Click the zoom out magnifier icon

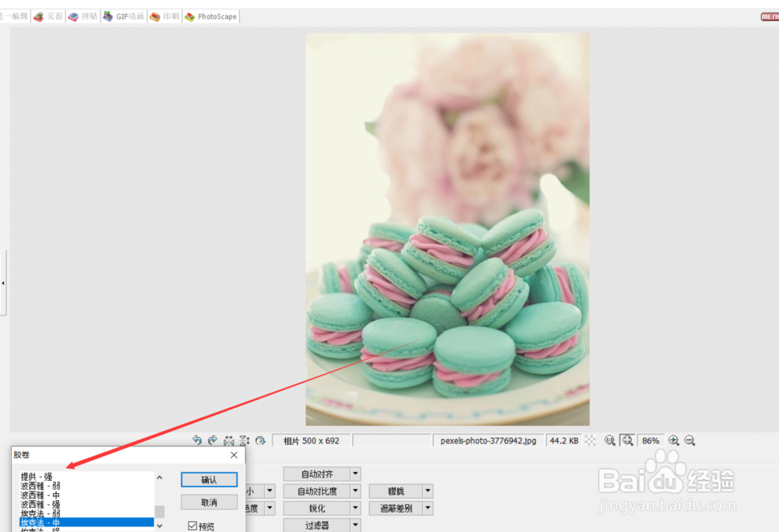click(x=689, y=440)
